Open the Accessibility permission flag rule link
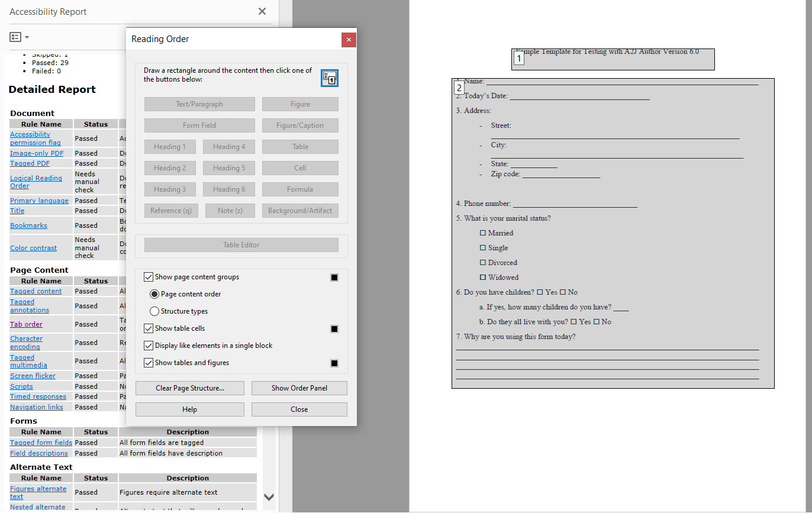The width and height of the screenshot is (812, 513). pos(36,138)
